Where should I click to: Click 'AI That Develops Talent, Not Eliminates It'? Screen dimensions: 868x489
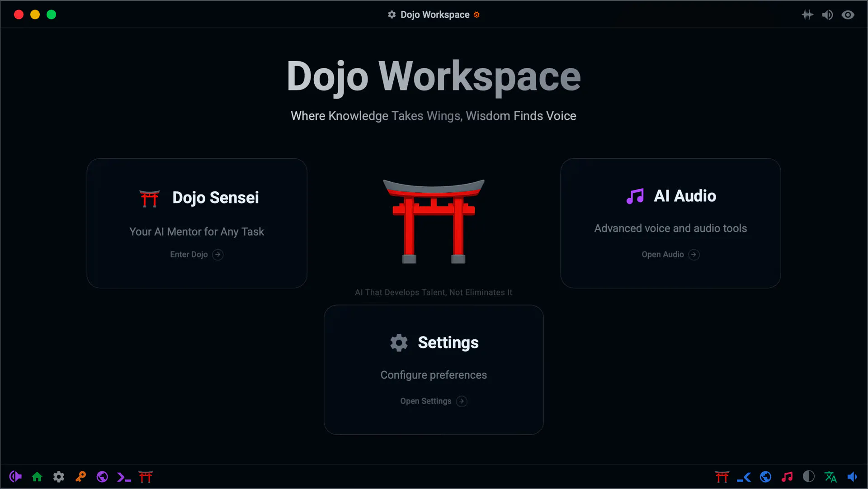pos(434,292)
